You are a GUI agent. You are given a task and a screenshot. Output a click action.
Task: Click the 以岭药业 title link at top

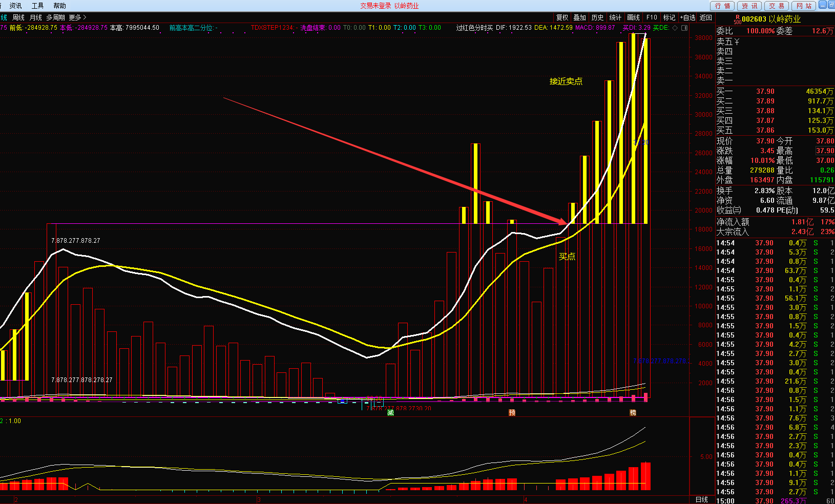coord(407,6)
